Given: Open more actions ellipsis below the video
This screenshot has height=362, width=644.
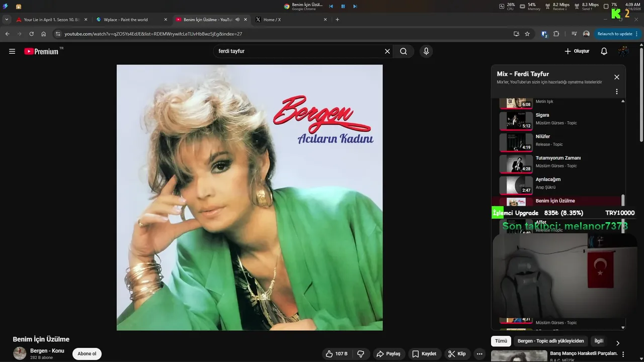Looking at the screenshot, I should pyautogui.click(x=479, y=354).
